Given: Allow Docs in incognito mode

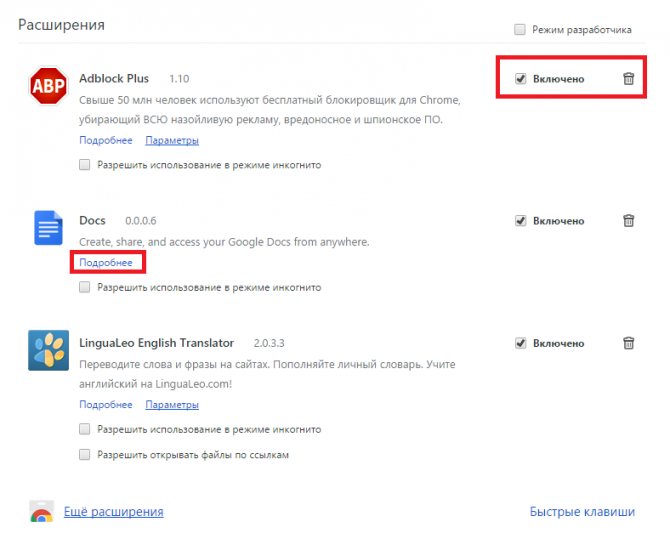Looking at the screenshot, I should [85, 287].
